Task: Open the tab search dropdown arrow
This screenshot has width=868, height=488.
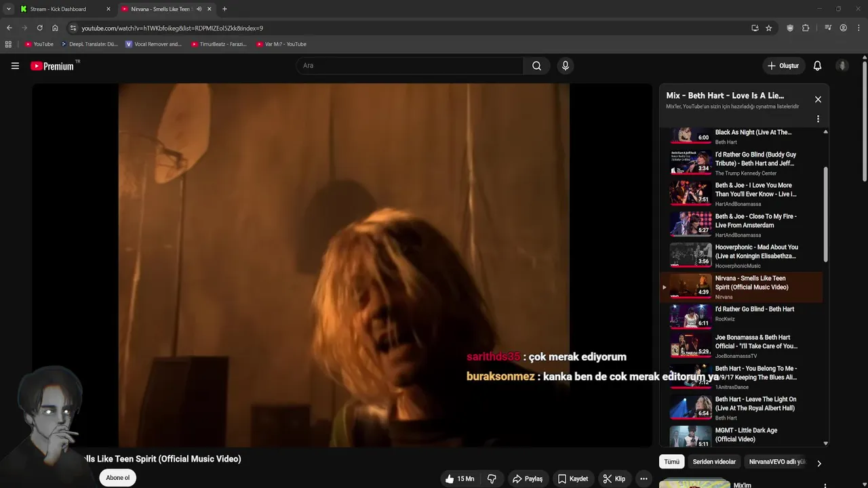Action: (8, 9)
